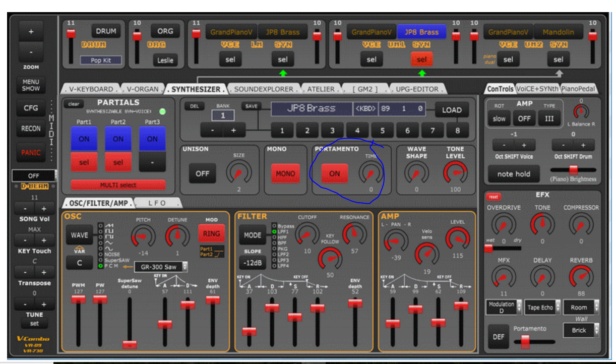Screen dimensions: 616x364
Task: Toggle the Part3 ON button
Action: [x=152, y=139]
